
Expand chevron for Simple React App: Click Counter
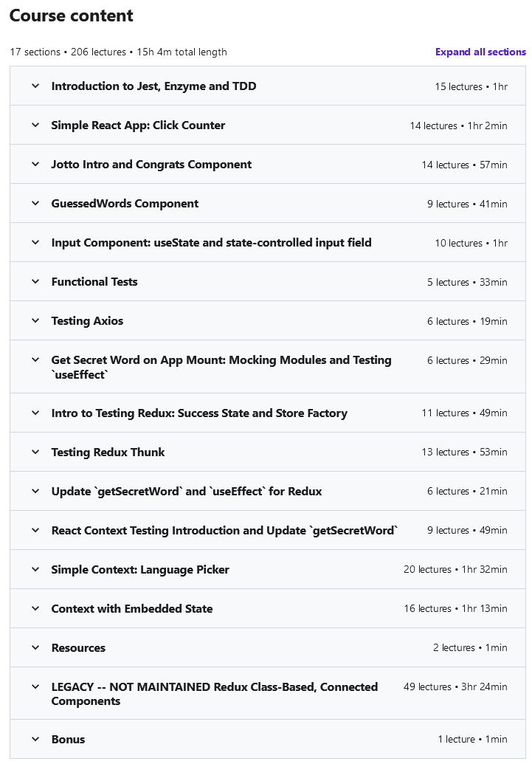[x=35, y=125]
